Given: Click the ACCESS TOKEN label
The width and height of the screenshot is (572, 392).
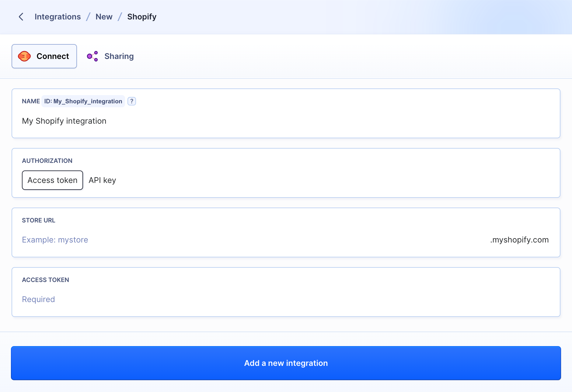Looking at the screenshot, I should [46, 280].
